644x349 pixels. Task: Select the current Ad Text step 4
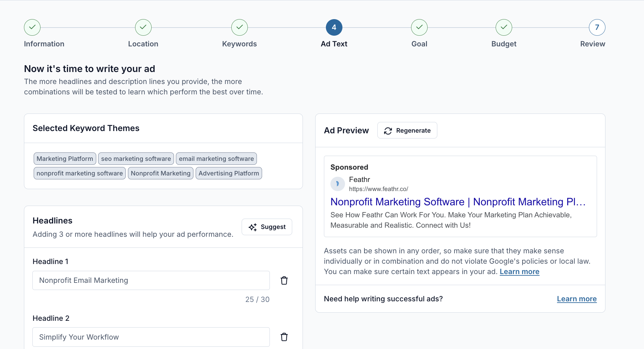[x=334, y=28]
